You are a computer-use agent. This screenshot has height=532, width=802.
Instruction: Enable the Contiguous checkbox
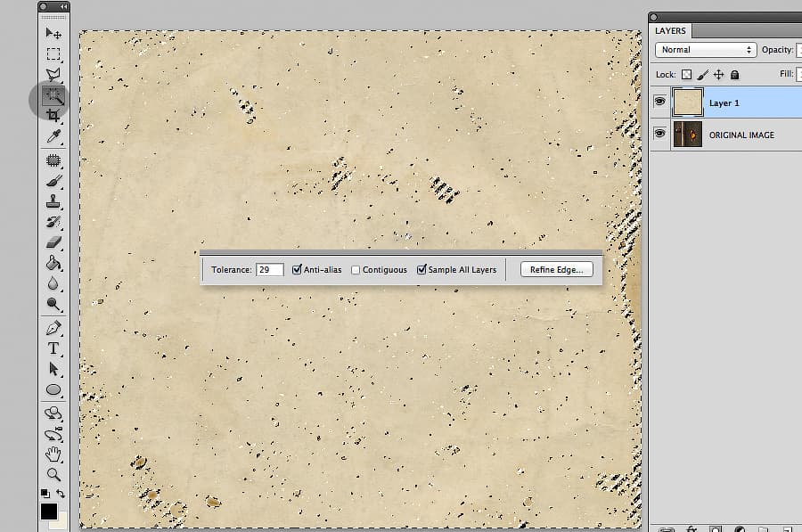[x=356, y=270]
